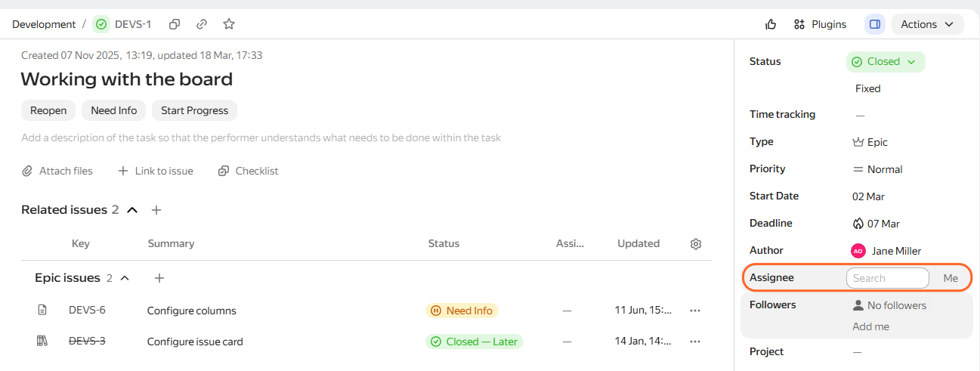
Task: Add a new epic issue with plus
Action: [x=159, y=278]
